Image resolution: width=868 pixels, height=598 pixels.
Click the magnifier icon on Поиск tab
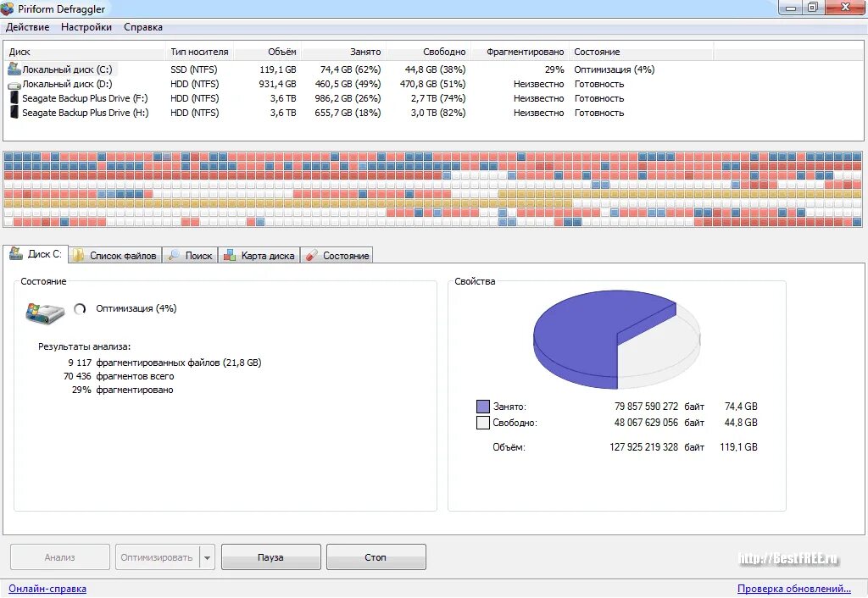(x=174, y=255)
